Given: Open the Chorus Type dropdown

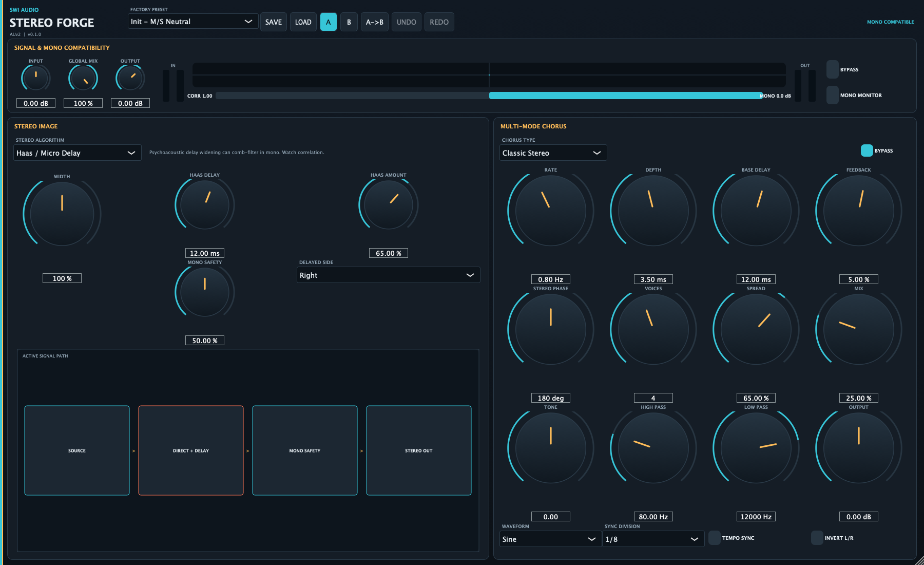Looking at the screenshot, I should pyautogui.click(x=553, y=153).
